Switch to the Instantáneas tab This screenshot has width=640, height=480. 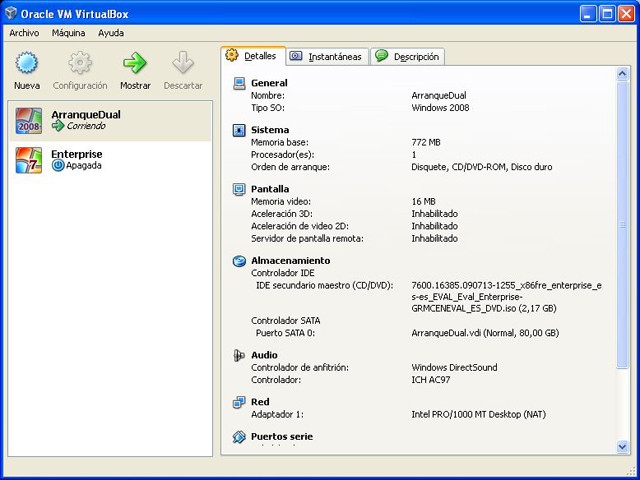[328, 57]
